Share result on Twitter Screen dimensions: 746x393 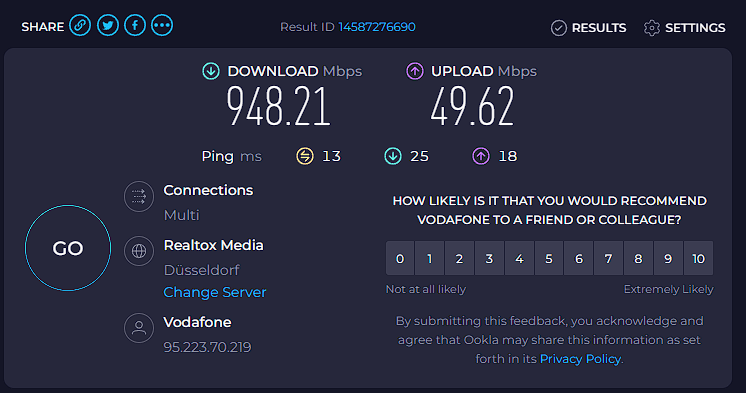[x=108, y=25]
